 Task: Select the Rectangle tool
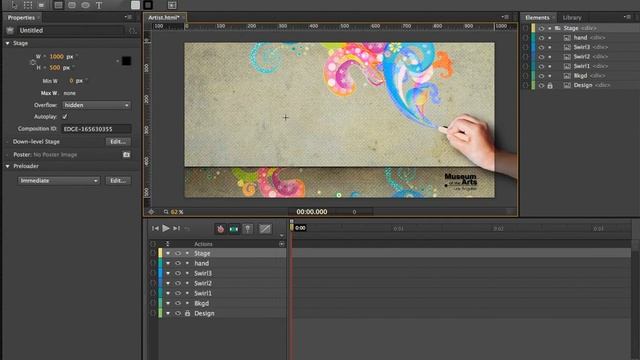pos(58,5)
